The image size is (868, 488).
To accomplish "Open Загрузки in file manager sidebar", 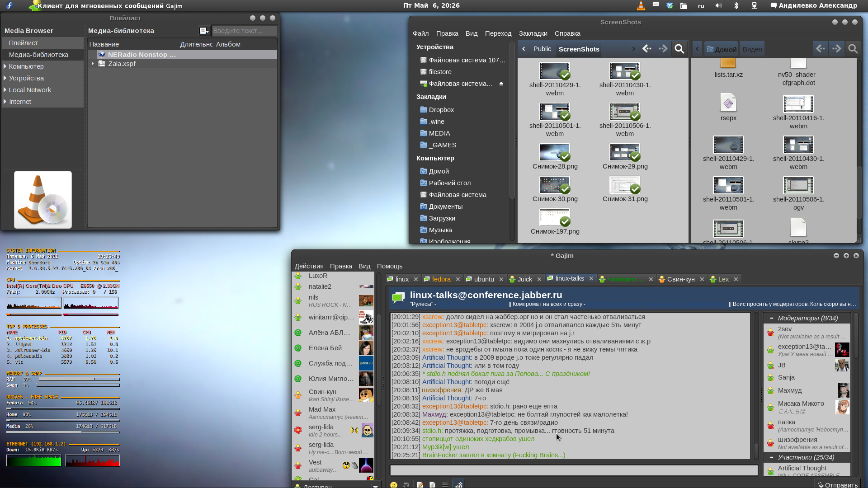I will tap(442, 218).
